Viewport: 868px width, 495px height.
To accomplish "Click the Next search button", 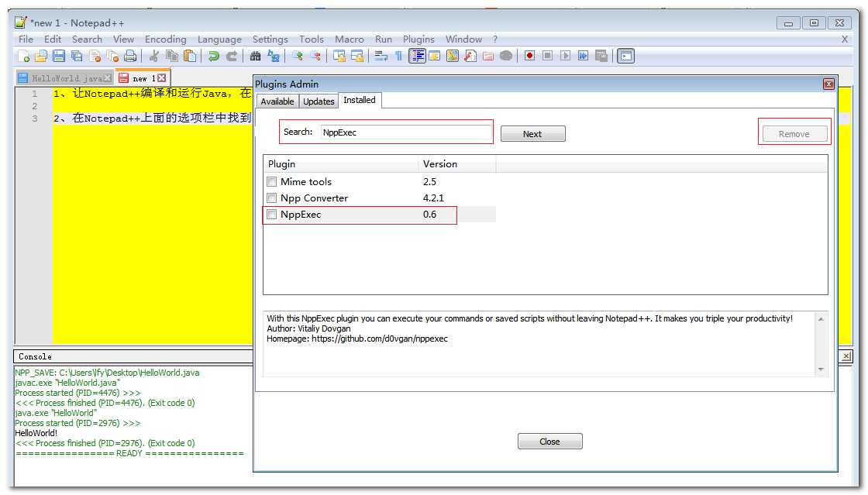I will click(x=533, y=134).
